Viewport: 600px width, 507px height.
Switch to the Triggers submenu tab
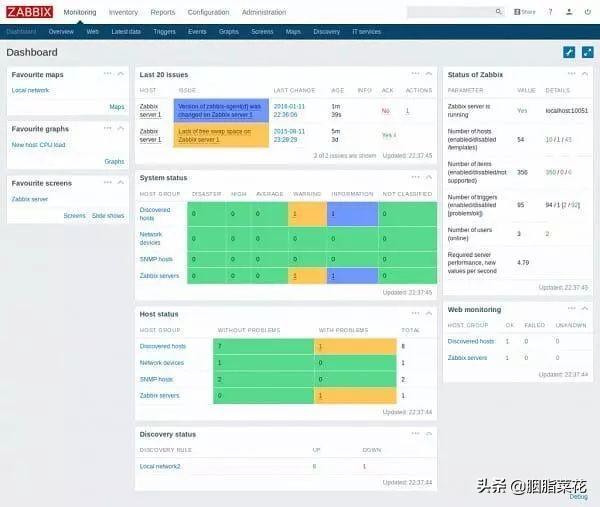(x=164, y=32)
